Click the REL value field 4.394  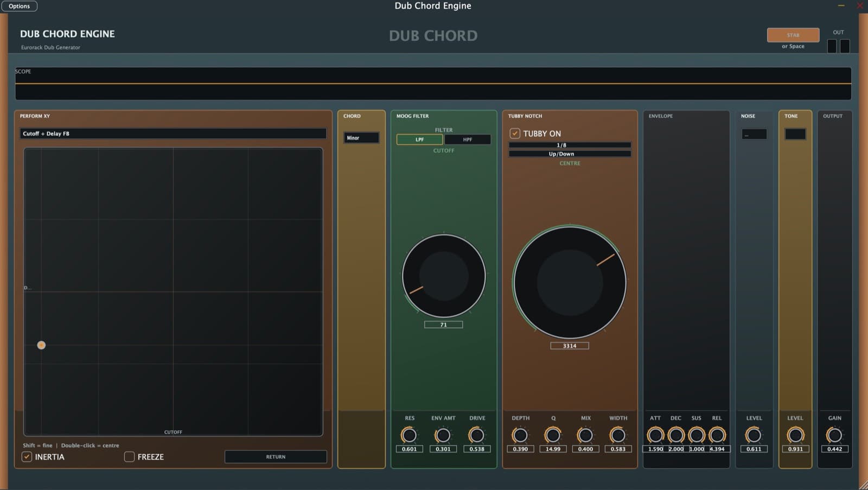point(717,449)
